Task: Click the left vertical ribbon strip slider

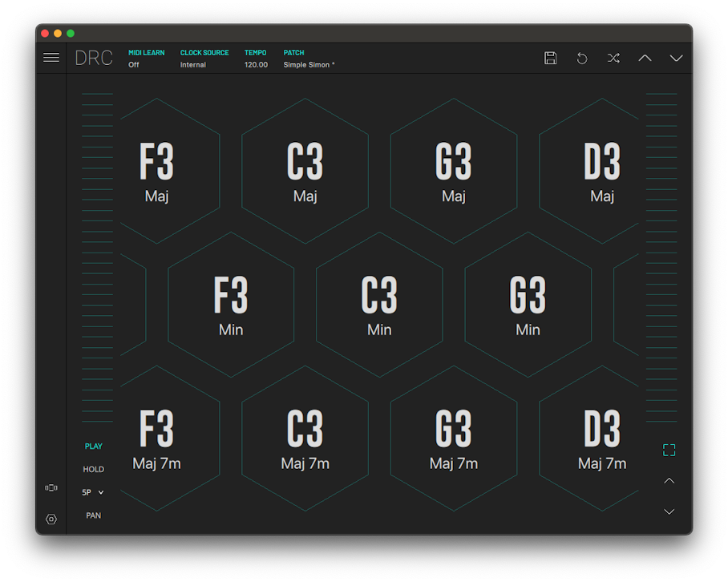Action: (98, 257)
